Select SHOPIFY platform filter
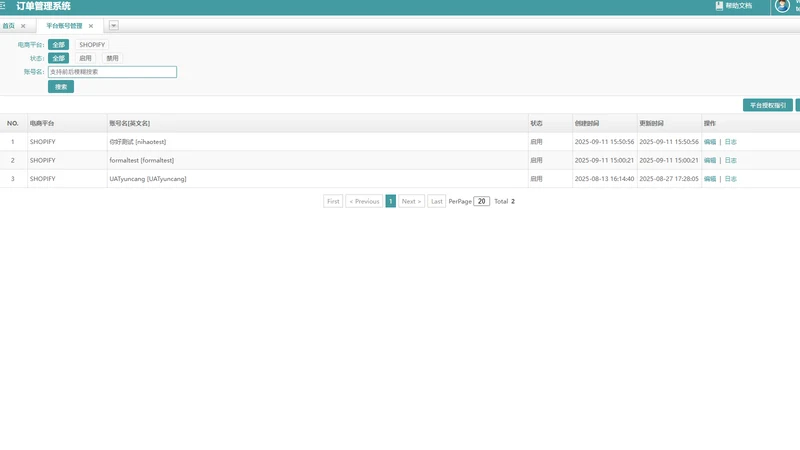This screenshot has width=800, height=450. tap(92, 45)
